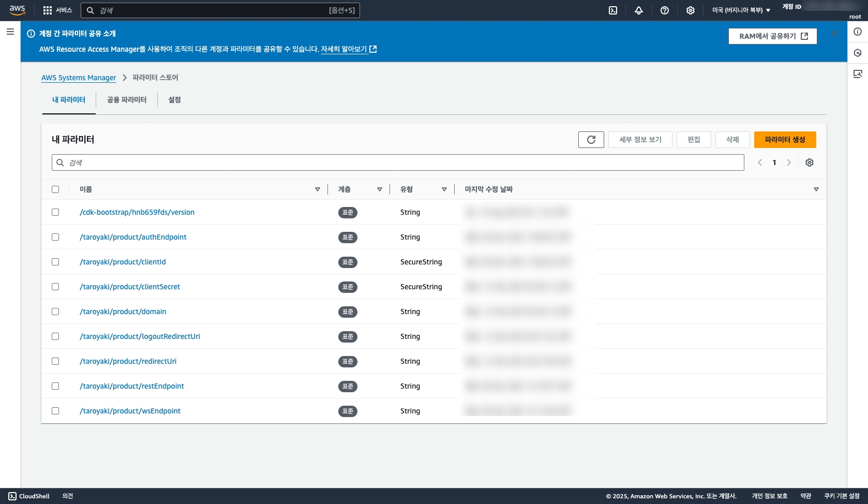The height and width of the screenshot is (504, 868).
Task: Go to AWS Systems Manager breadcrumb
Action: coord(79,78)
